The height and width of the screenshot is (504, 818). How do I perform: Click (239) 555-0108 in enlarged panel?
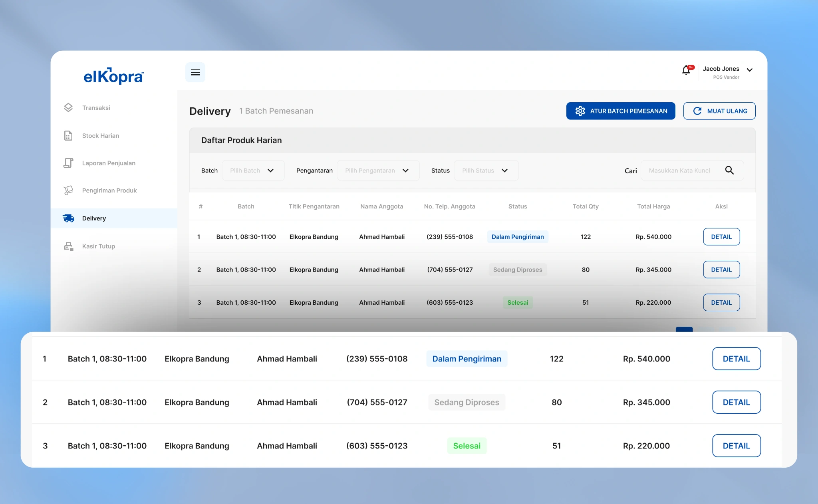(x=377, y=359)
